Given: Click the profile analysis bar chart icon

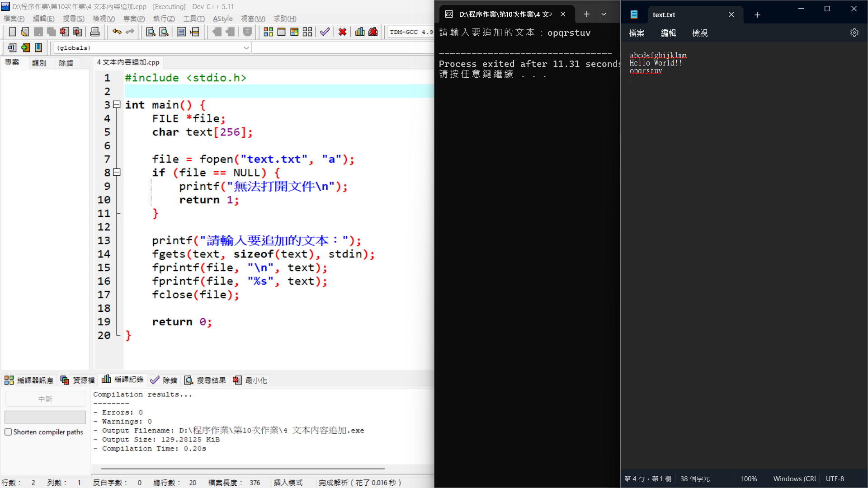Looking at the screenshot, I should pyautogui.click(x=360, y=32).
